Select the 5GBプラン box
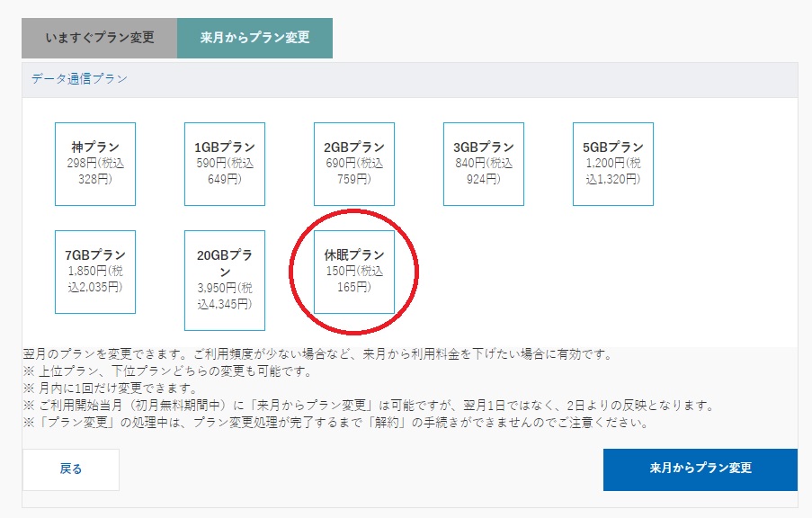Viewport: 812px width, 518px height. click(x=613, y=164)
